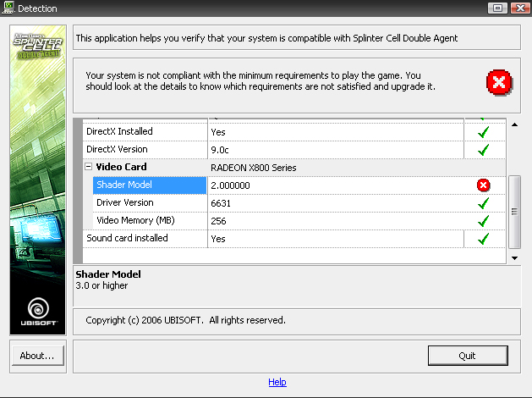The image size is (532, 398).
Task: Click the restore button in the title bar
Action: (x=497, y=8)
